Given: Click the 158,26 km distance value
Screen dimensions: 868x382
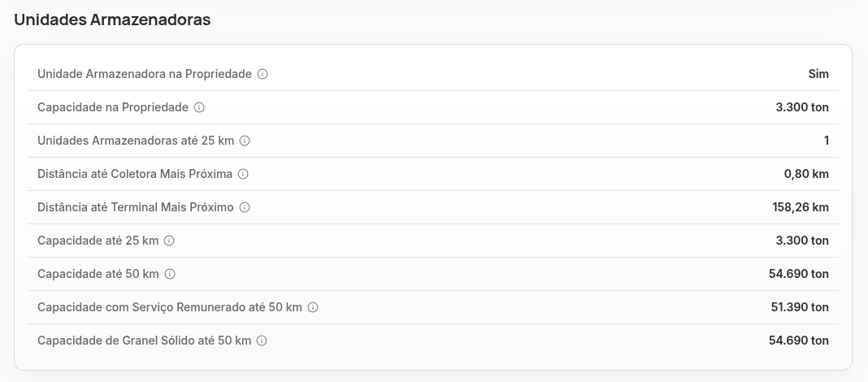Looking at the screenshot, I should (801, 207).
